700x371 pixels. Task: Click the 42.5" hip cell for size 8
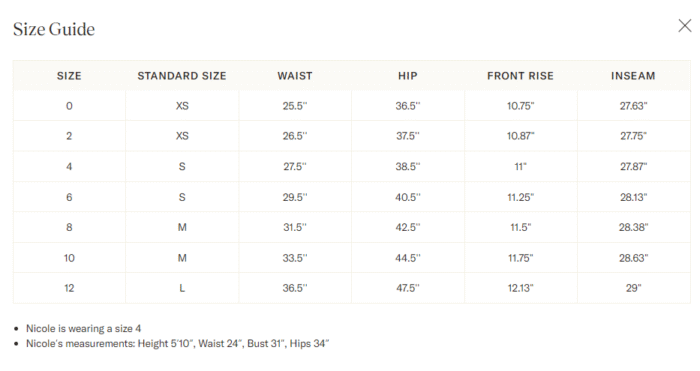point(408,227)
